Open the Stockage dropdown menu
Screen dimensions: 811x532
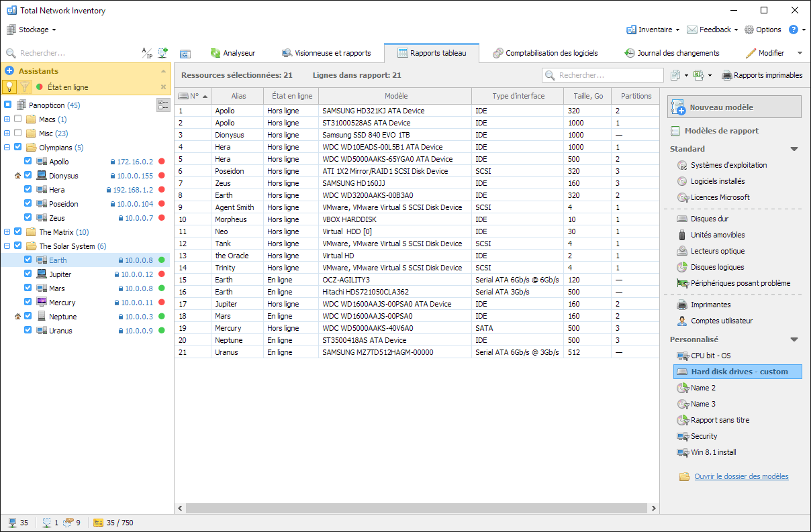coord(32,30)
